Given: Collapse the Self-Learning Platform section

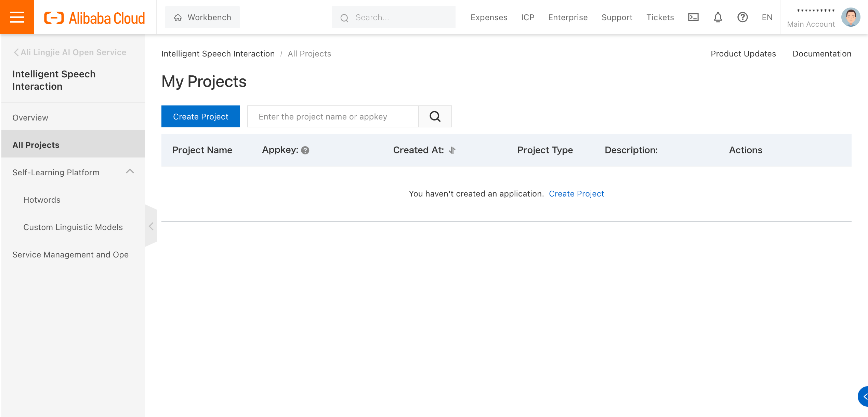Looking at the screenshot, I should 130,172.
